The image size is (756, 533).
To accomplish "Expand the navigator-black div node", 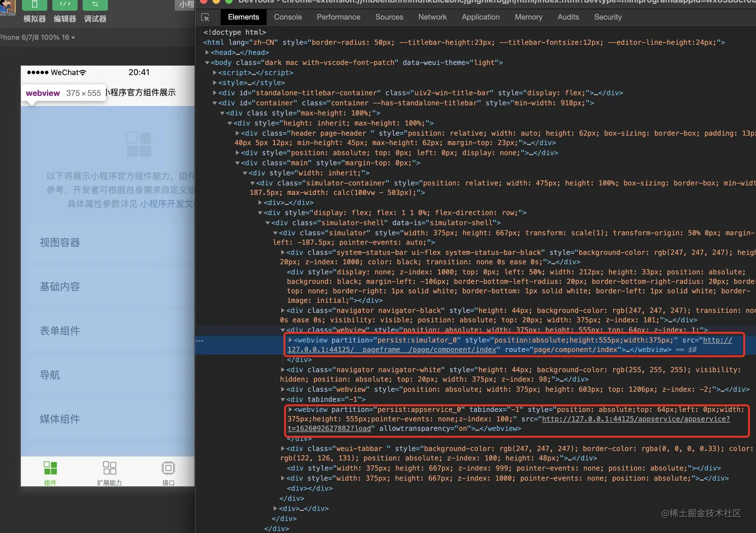I will tap(282, 311).
